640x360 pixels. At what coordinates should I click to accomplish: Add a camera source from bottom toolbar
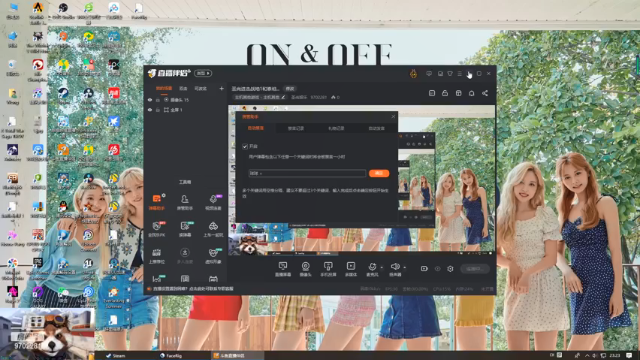305,269
